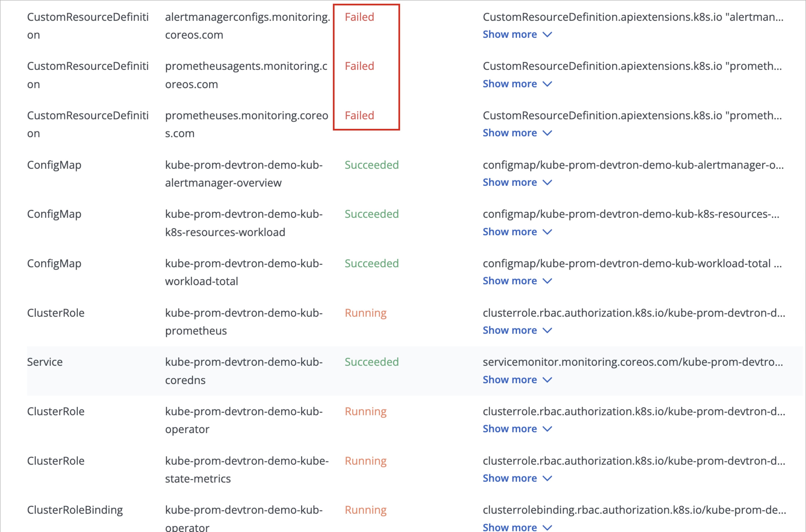Click Show more on prometheuses.monitoring.coreos.com row
Image resolution: width=806 pixels, height=532 pixels.
pos(517,133)
